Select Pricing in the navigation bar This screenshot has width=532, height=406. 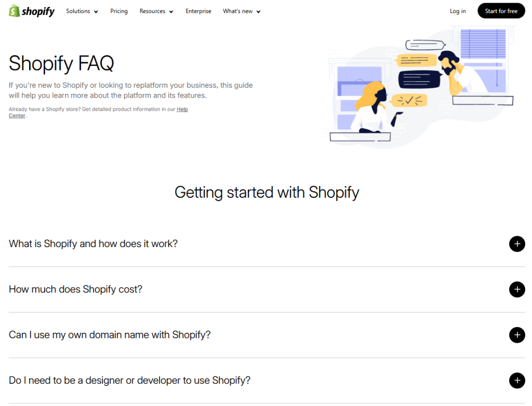pos(119,11)
